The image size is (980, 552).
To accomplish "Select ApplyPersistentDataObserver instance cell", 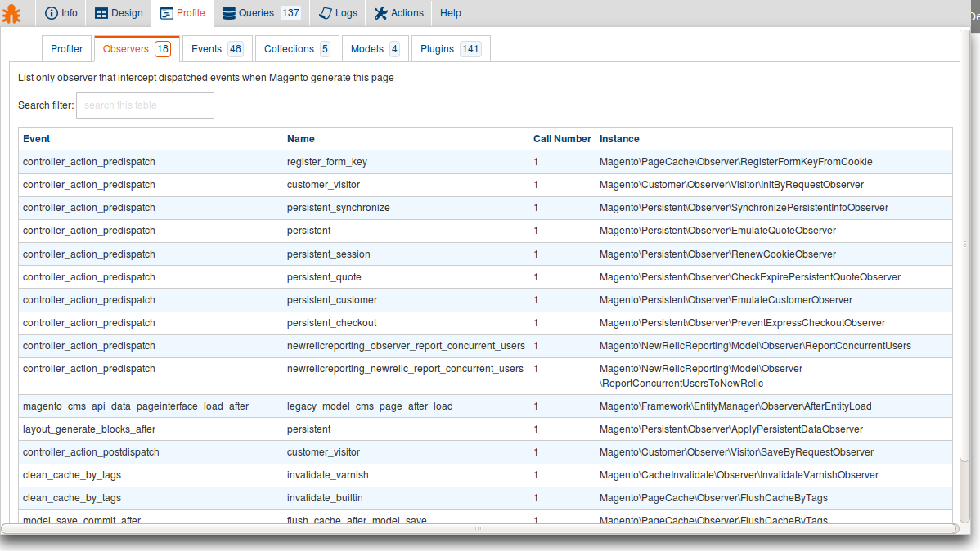I will 731,429.
